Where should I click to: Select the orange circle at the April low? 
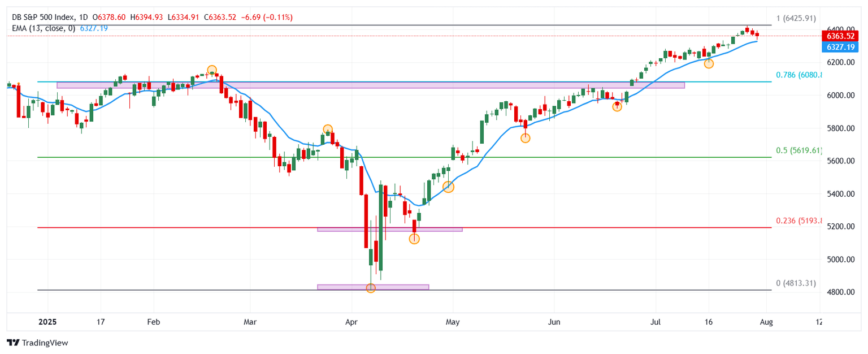(x=371, y=288)
